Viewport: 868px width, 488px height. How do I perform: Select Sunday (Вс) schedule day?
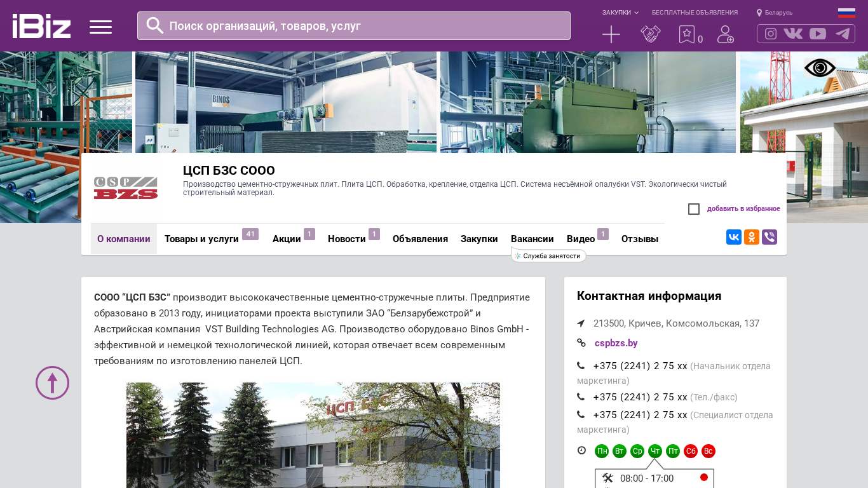click(709, 451)
